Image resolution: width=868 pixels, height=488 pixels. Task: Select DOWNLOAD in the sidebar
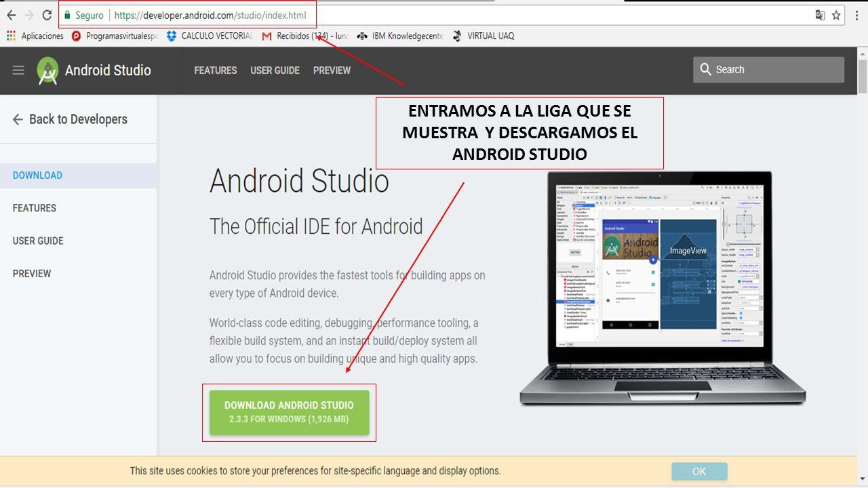pyautogui.click(x=78, y=175)
